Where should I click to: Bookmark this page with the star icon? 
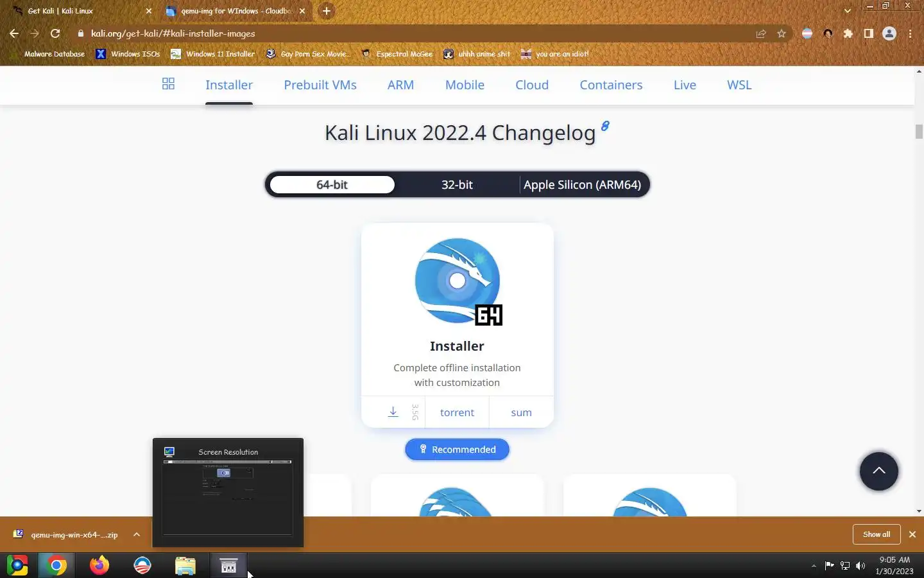coord(782,33)
